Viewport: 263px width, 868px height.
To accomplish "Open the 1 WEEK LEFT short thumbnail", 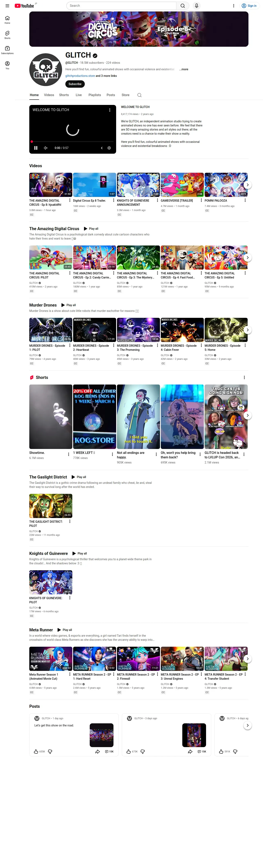I will (x=95, y=416).
